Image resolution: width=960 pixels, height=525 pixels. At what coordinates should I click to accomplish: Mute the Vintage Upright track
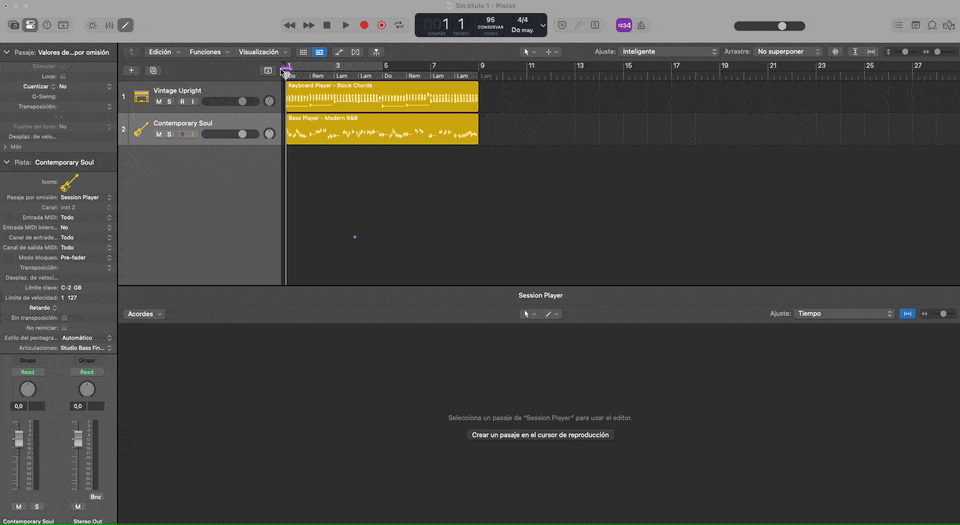[x=159, y=102]
